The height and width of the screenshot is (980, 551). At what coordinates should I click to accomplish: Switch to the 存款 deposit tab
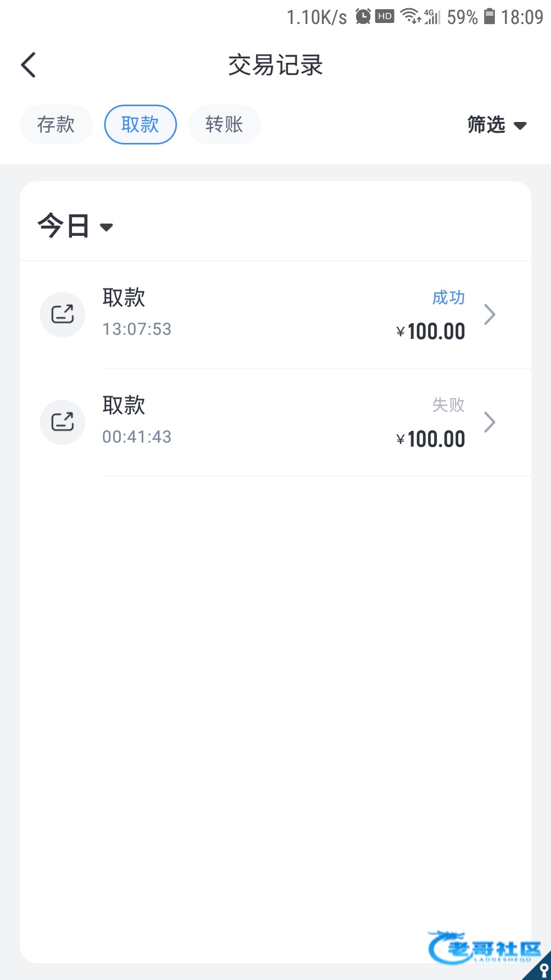pyautogui.click(x=56, y=125)
